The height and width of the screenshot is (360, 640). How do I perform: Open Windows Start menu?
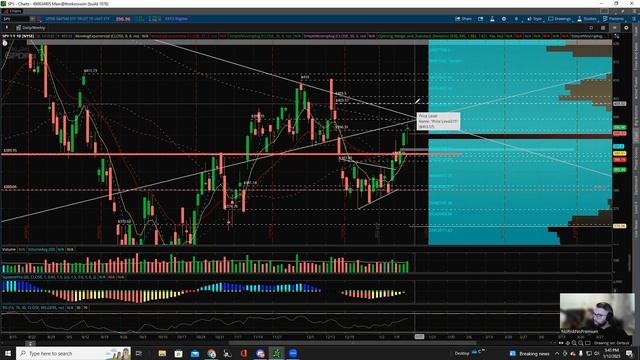click(x=8, y=353)
